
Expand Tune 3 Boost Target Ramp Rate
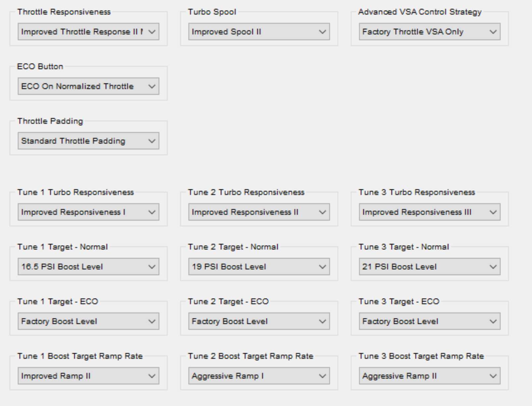pos(430,376)
